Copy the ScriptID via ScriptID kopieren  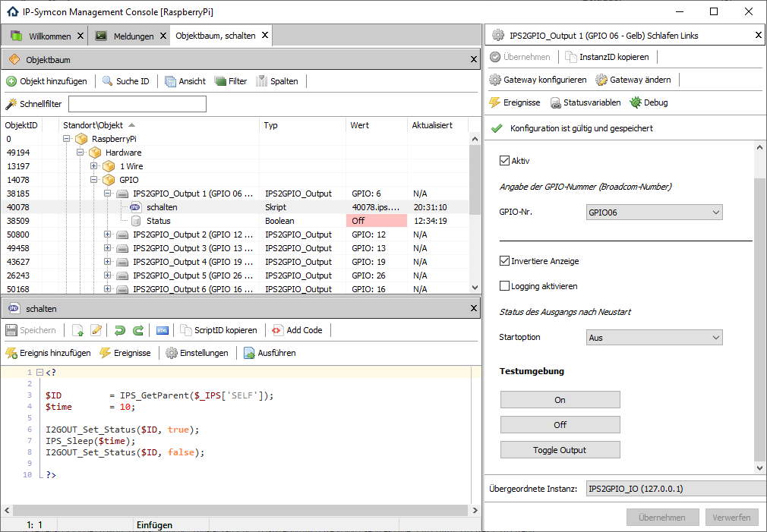[x=219, y=331]
